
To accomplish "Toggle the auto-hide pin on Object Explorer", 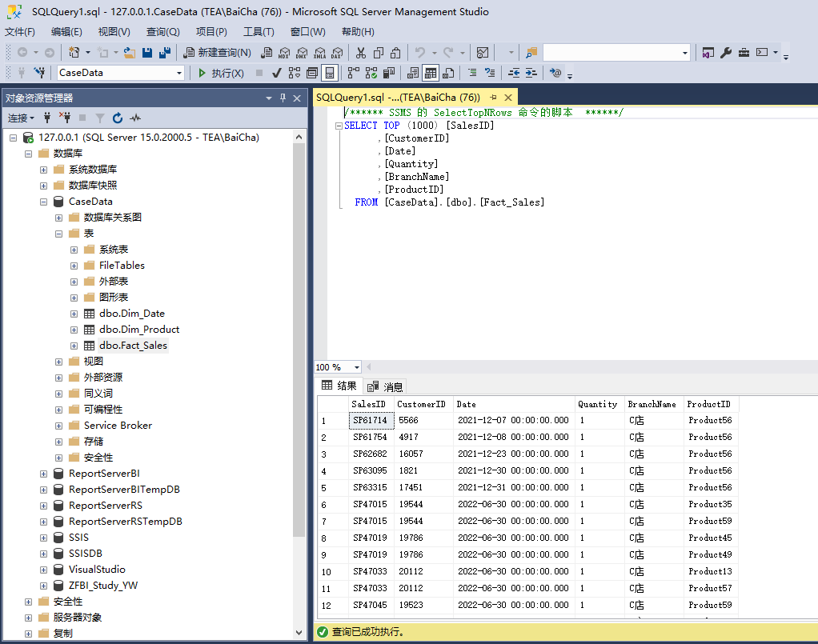I will point(283,98).
